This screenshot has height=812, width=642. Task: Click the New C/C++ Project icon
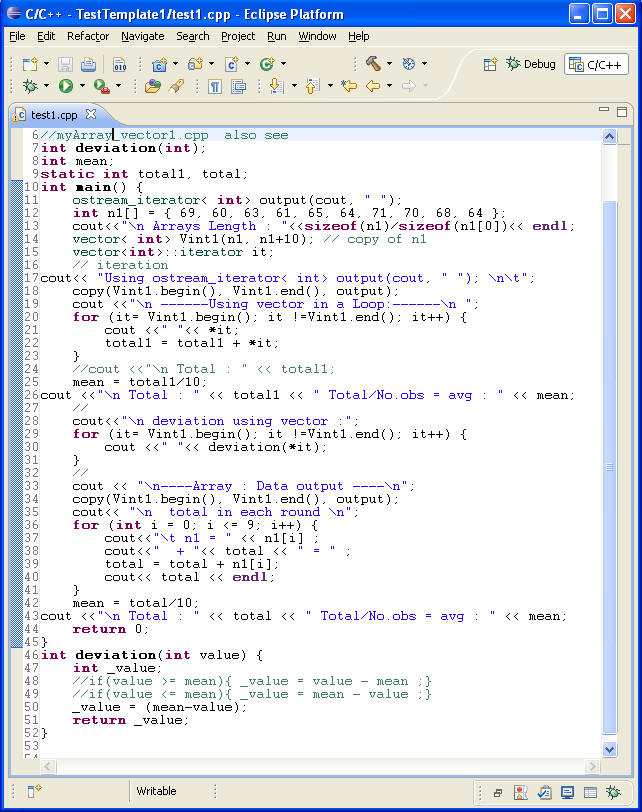[x=159, y=64]
